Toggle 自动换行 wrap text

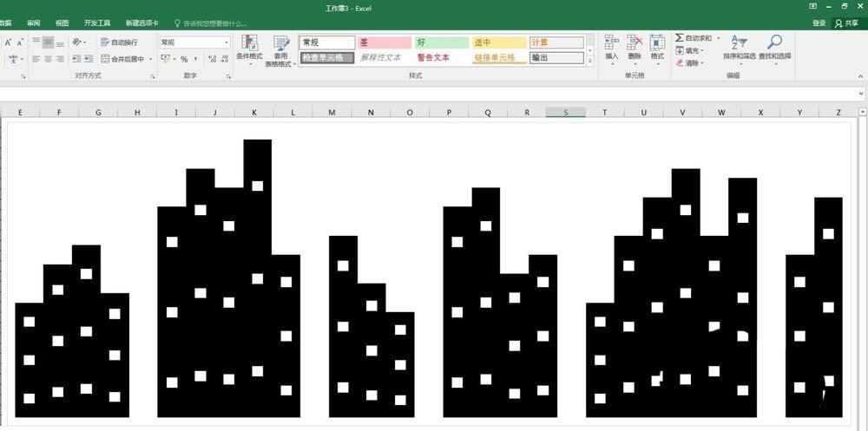(119, 42)
